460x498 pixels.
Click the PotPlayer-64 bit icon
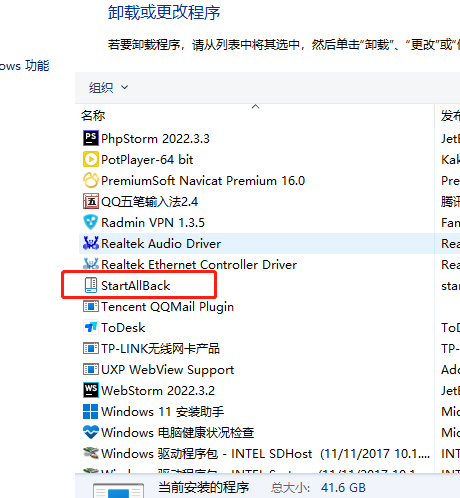pyautogui.click(x=91, y=159)
